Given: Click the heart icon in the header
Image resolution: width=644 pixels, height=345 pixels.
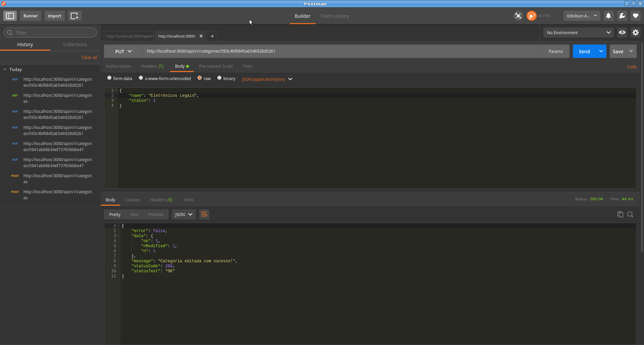Looking at the screenshot, I should coord(636,16).
